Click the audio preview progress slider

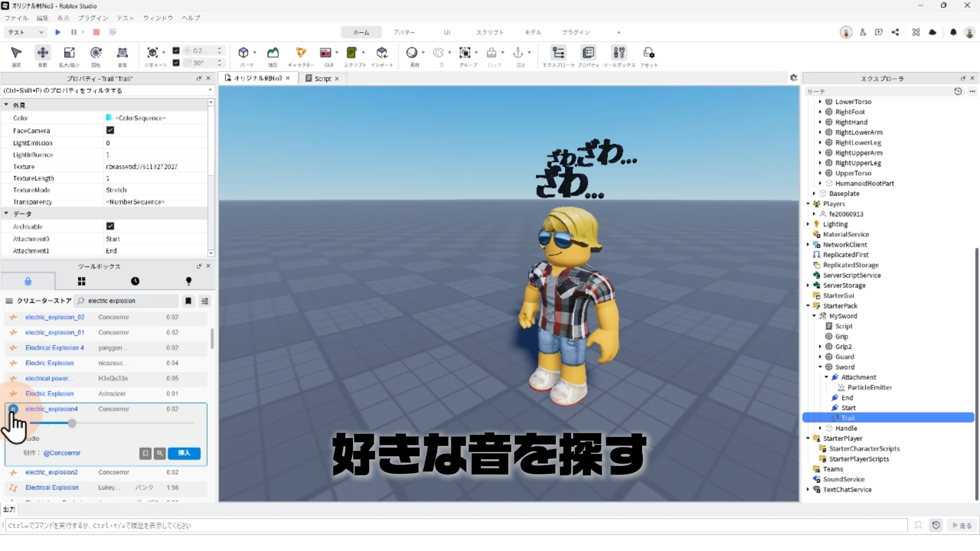pyautogui.click(x=112, y=423)
